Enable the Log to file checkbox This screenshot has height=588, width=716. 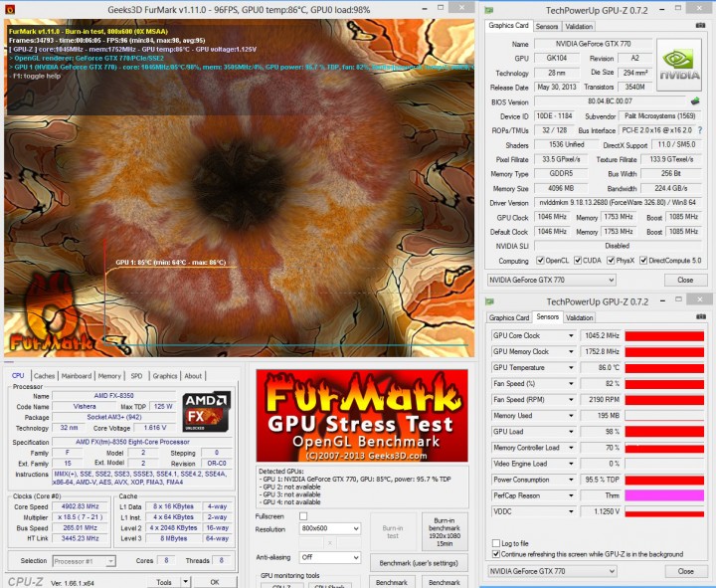click(x=496, y=543)
